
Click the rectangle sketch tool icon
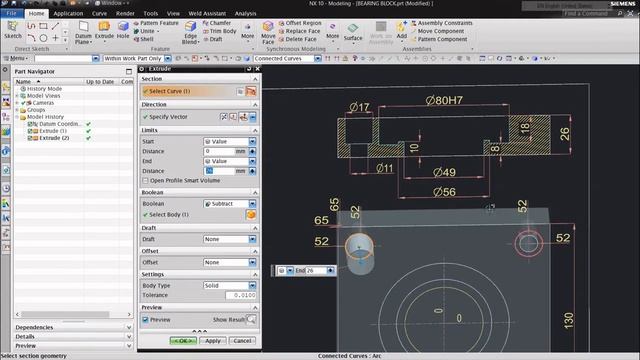click(43, 26)
